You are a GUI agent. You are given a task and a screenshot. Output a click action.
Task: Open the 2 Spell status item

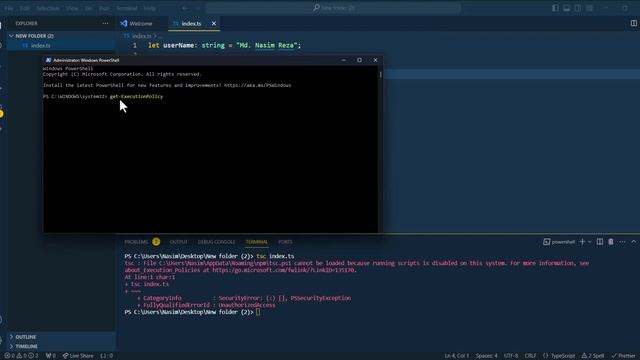pyautogui.click(x=593, y=356)
